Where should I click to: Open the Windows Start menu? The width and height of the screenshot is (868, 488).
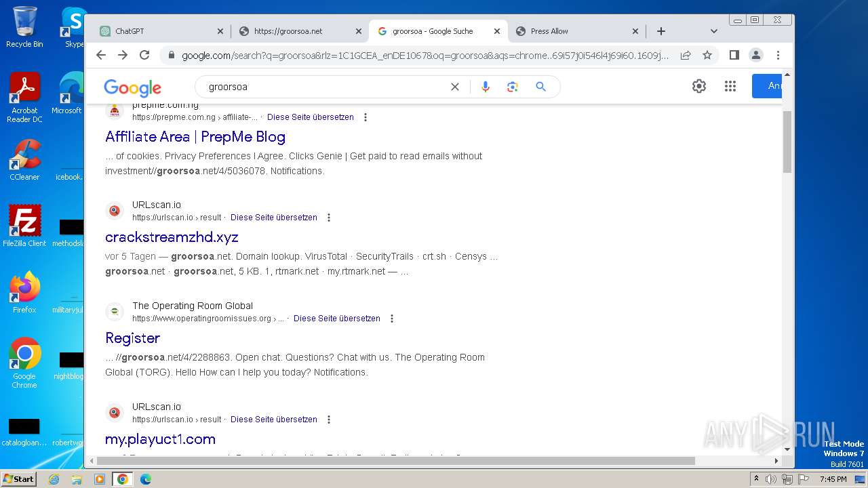pyautogui.click(x=18, y=479)
